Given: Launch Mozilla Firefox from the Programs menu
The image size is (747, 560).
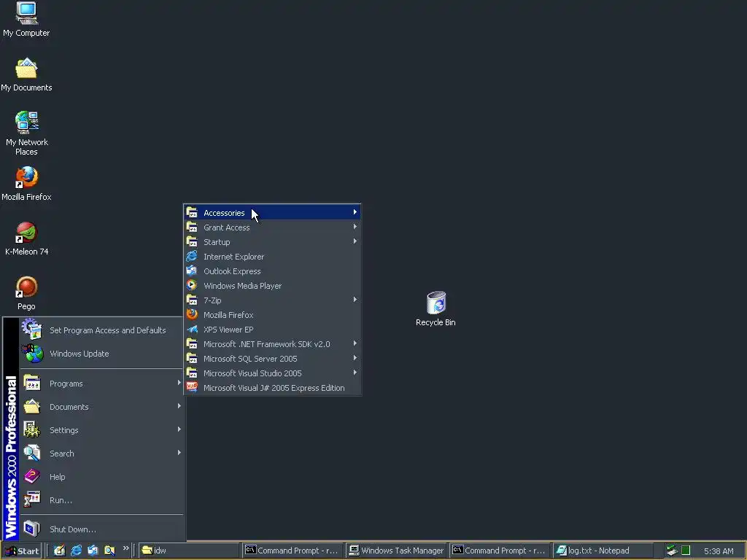Looking at the screenshot, I should click(x=272, y=315).
